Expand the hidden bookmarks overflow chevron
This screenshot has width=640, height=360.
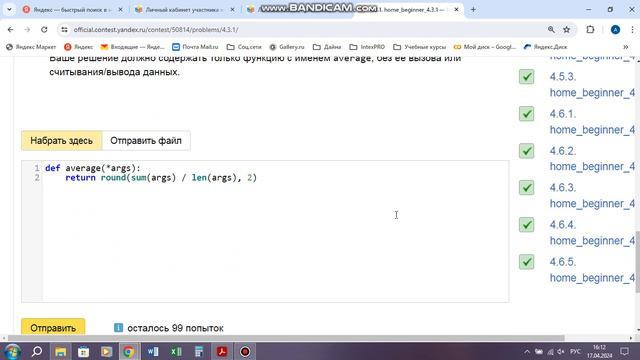pos(626,47)
